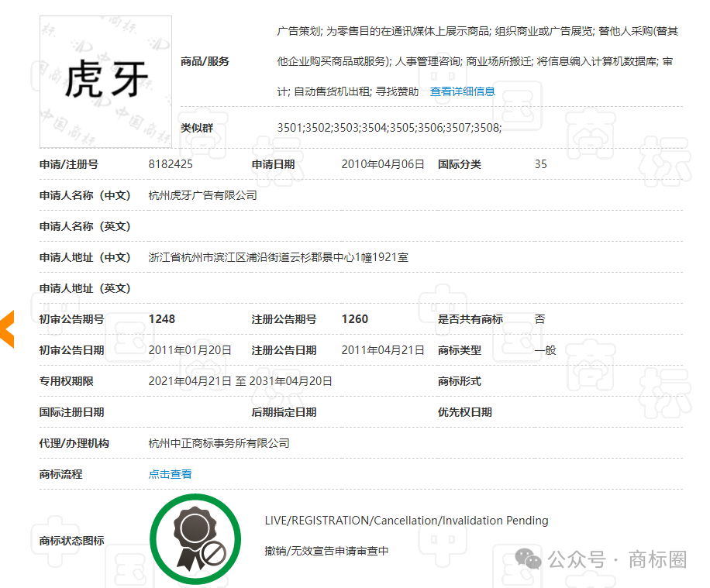The width and height of the screenshot is (710, 588).
Task: Click the 优先权日期 label
Action: click(464, 412)
